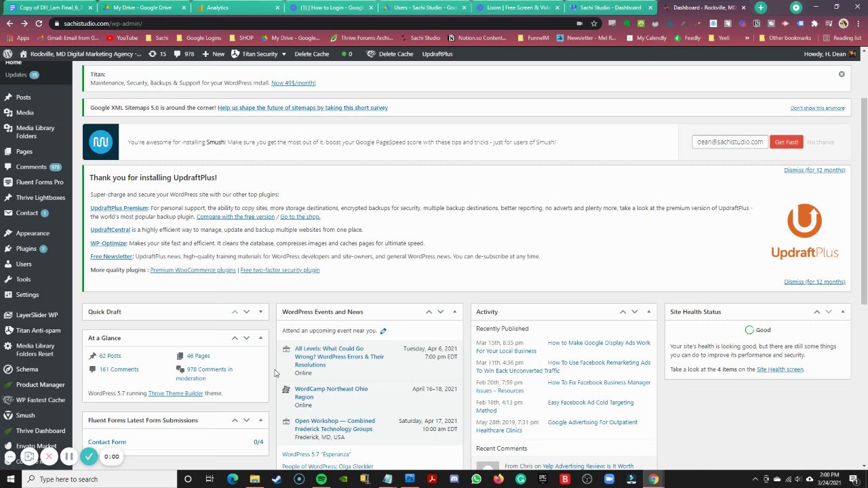Screen dimensions: 868x488
Task: Open 161 Comments link
Action: pos(119,369)
